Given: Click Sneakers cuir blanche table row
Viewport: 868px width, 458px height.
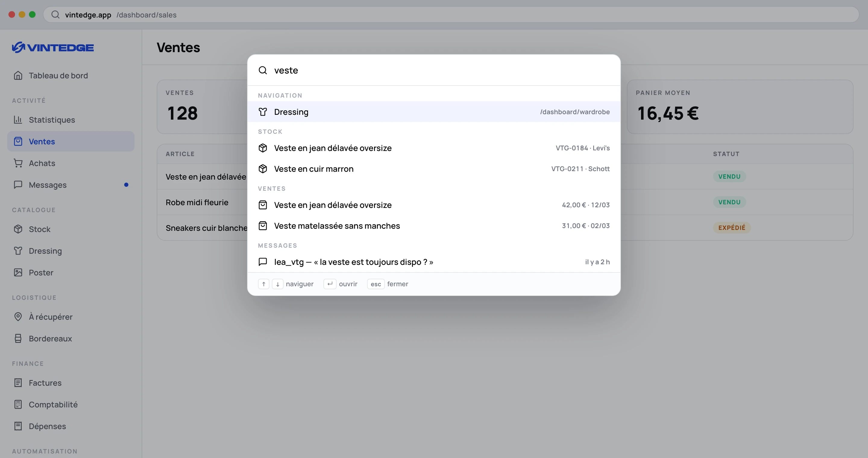Looking at the screenshot, I should pos(505,228).
